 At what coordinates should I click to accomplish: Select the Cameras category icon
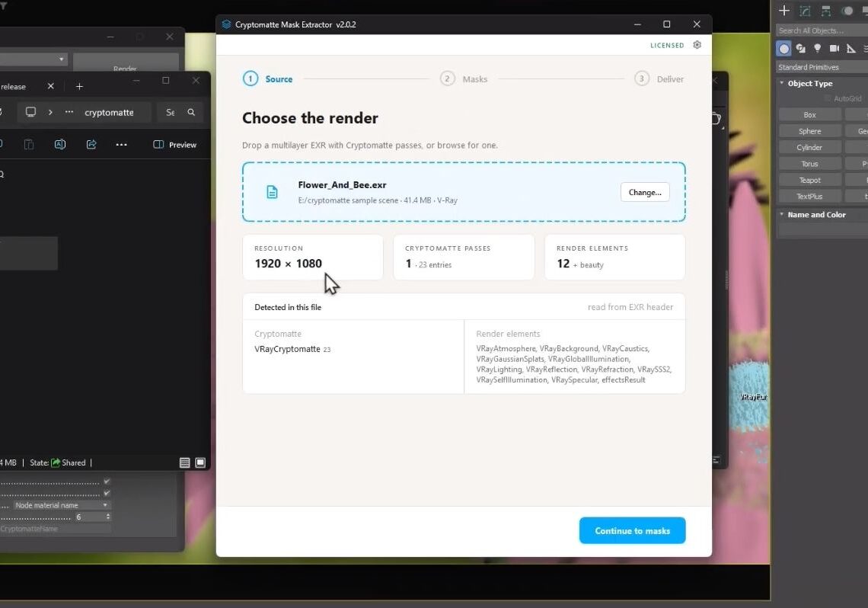point(834,49)
